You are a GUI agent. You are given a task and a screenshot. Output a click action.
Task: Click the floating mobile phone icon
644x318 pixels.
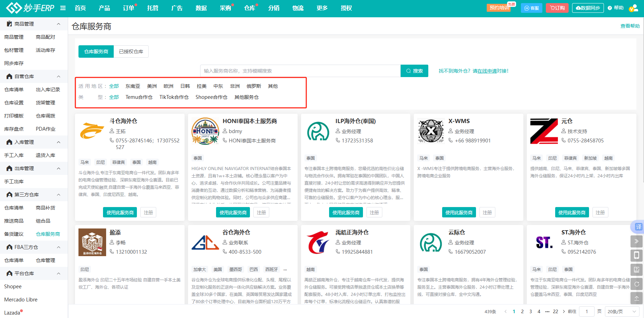(x=636, y=255)
